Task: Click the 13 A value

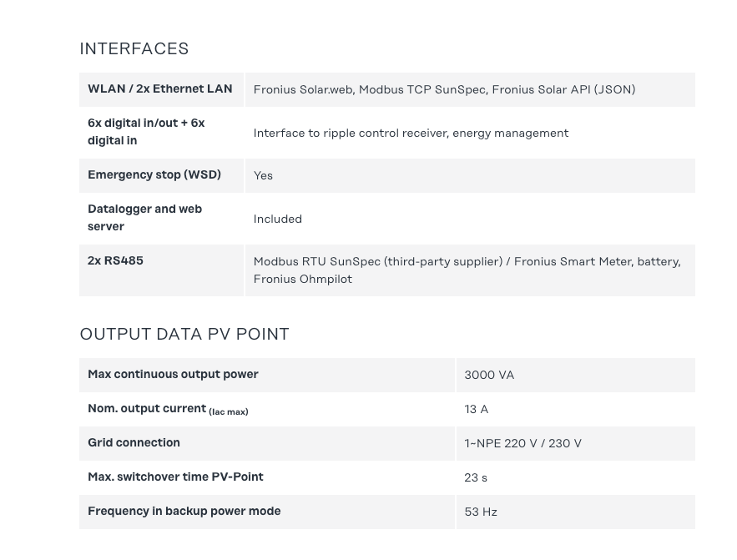Action: pos(477,409)
